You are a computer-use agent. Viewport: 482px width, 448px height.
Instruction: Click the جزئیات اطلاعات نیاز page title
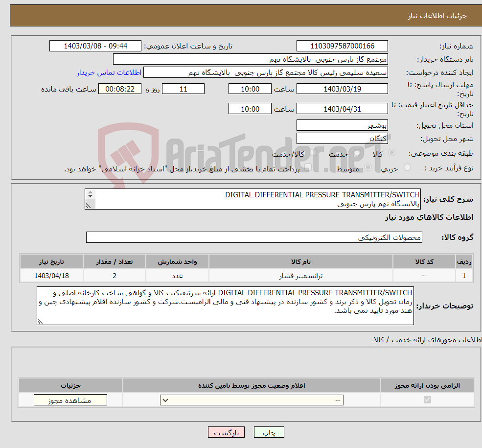(x=437, y=16)
